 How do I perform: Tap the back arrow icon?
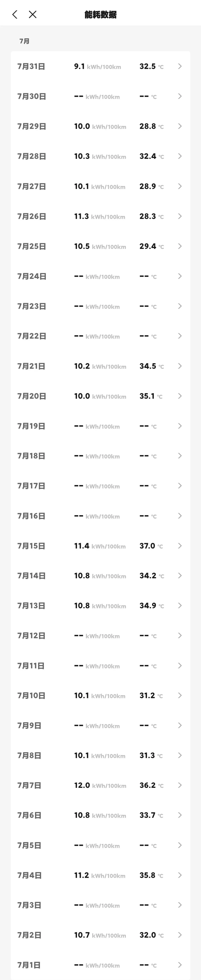[15, 14]
